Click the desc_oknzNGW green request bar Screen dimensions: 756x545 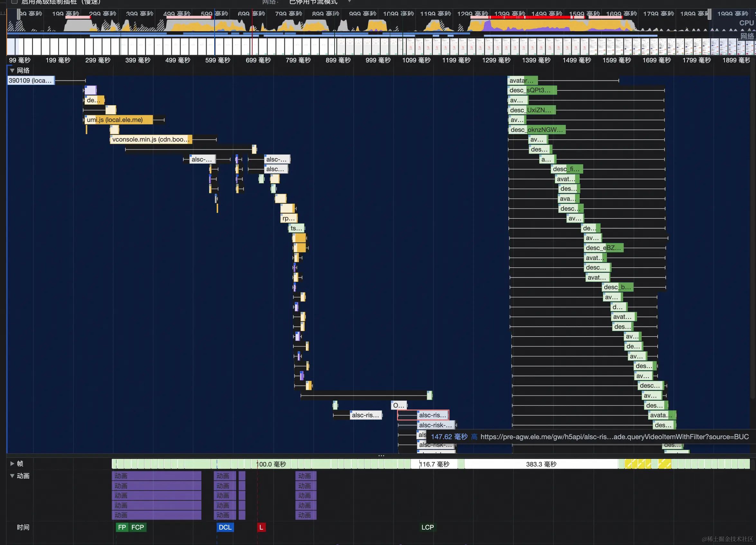(x=537, y=130)
